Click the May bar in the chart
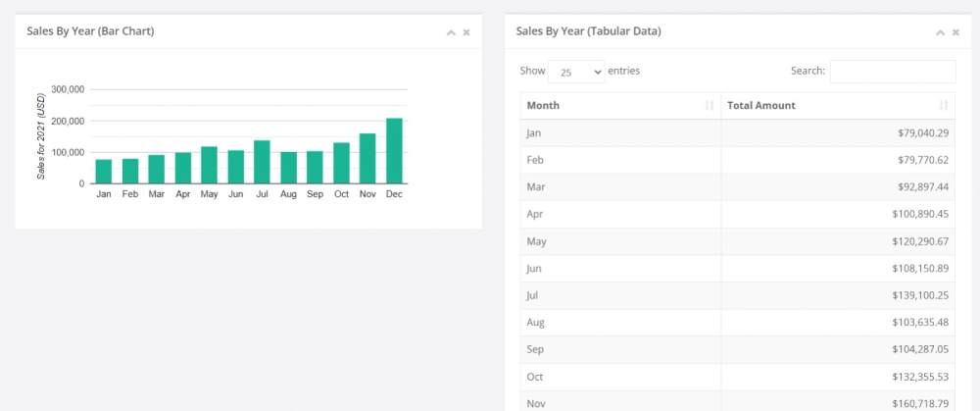This screenshot has width=980, height=411. tap(210, 165)
